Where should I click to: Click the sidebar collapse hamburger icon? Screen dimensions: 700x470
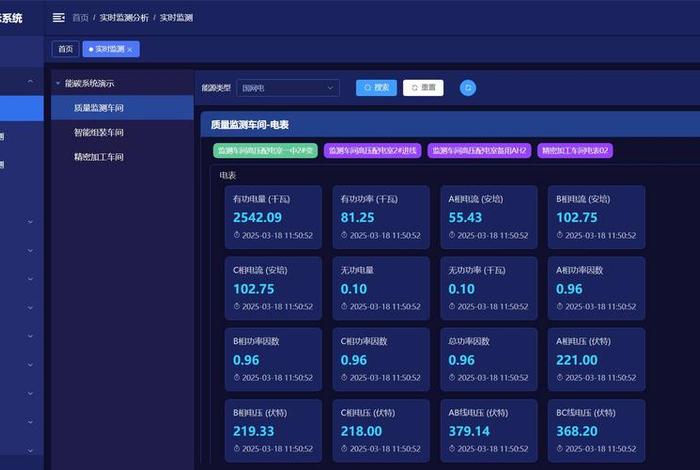59,18
